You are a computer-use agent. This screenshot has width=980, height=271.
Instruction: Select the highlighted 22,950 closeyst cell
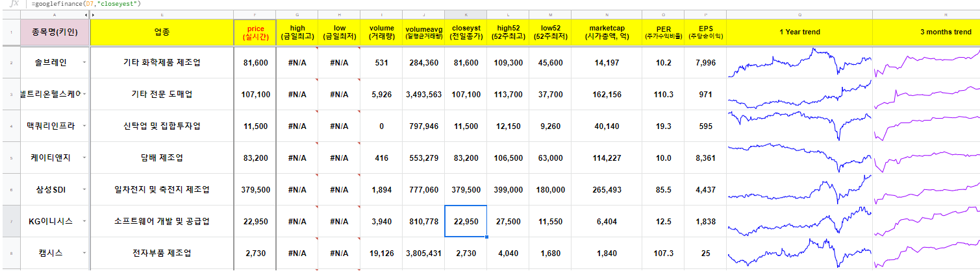[466, 222]
